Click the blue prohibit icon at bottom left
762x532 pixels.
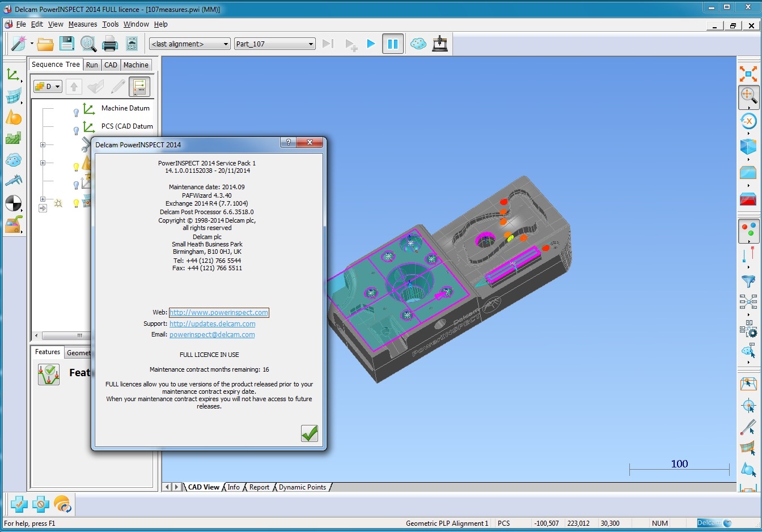[40, 504]
